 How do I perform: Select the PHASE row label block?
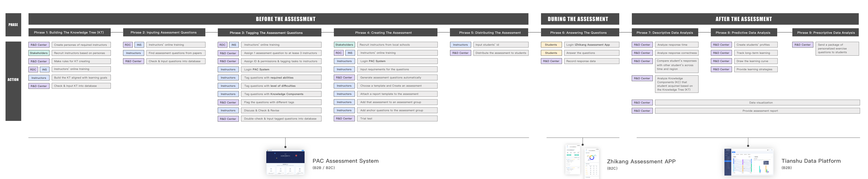[13, 25]
